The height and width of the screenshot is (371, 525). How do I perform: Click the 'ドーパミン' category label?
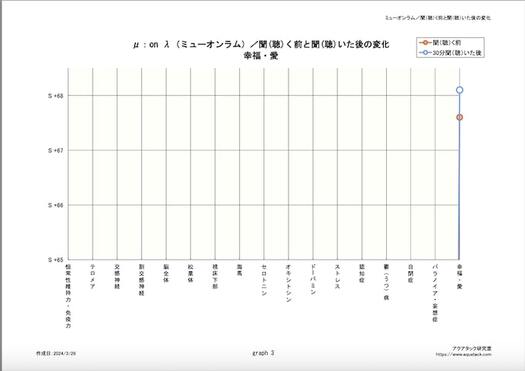[x=313, y=280]
